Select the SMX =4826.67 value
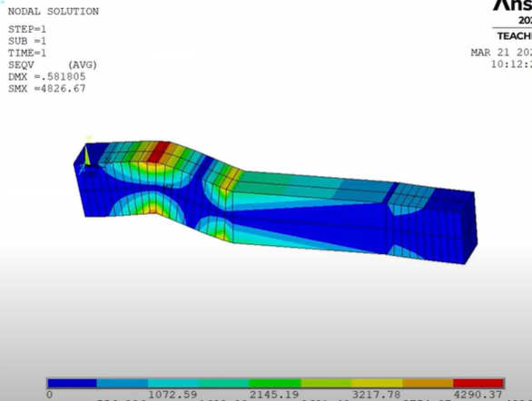The width and height of the screenshot is (532, 401). click(47, 89)
